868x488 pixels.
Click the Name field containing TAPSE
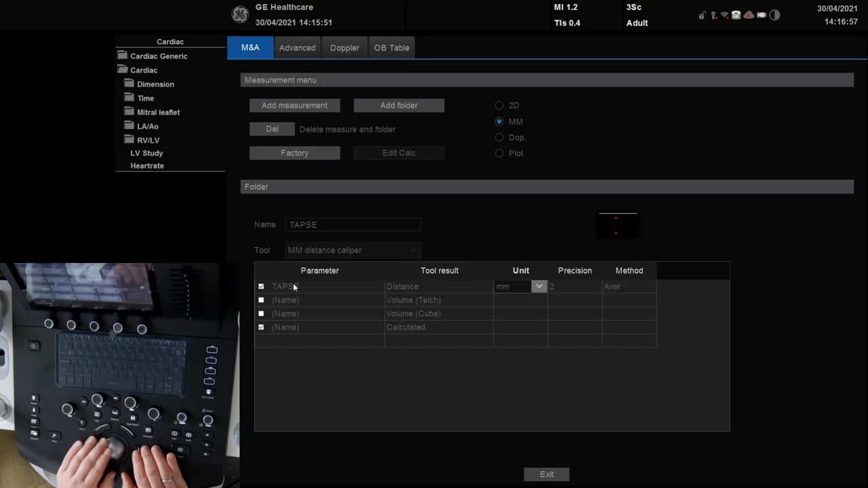click(353, 224)
